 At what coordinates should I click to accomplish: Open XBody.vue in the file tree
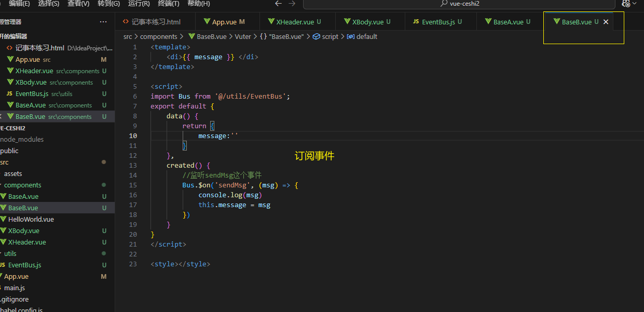coord(57,230)
